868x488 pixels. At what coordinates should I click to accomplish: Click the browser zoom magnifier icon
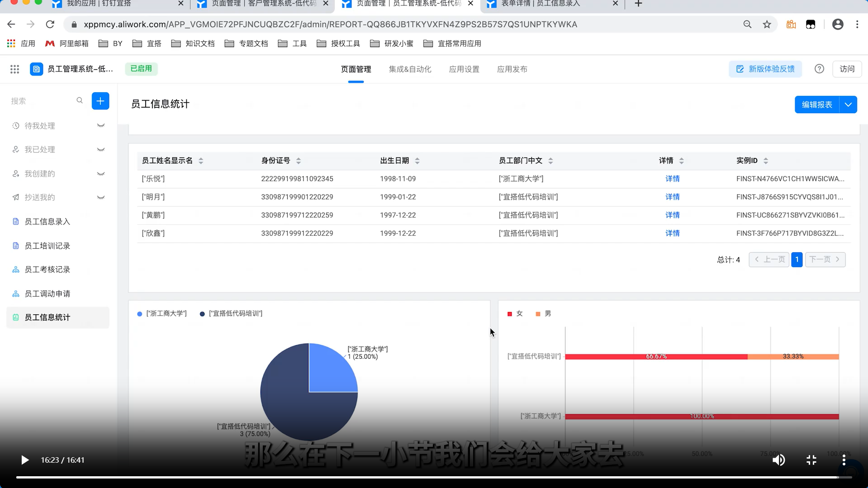747,24
